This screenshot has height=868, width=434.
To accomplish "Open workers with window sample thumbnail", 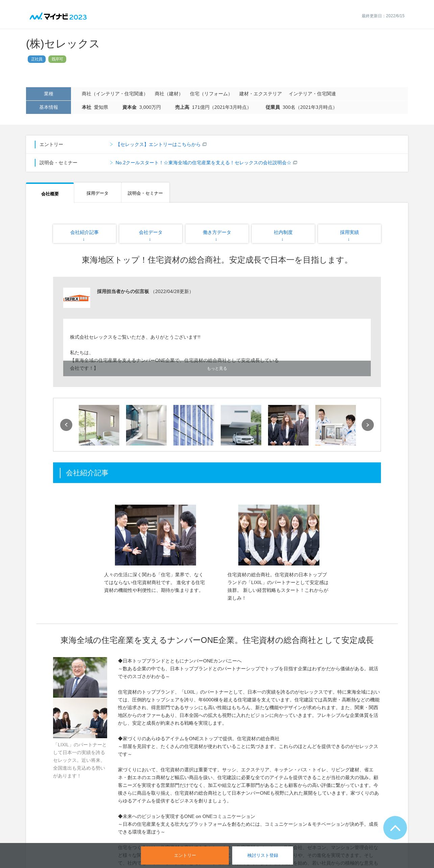I will (336, 425).
